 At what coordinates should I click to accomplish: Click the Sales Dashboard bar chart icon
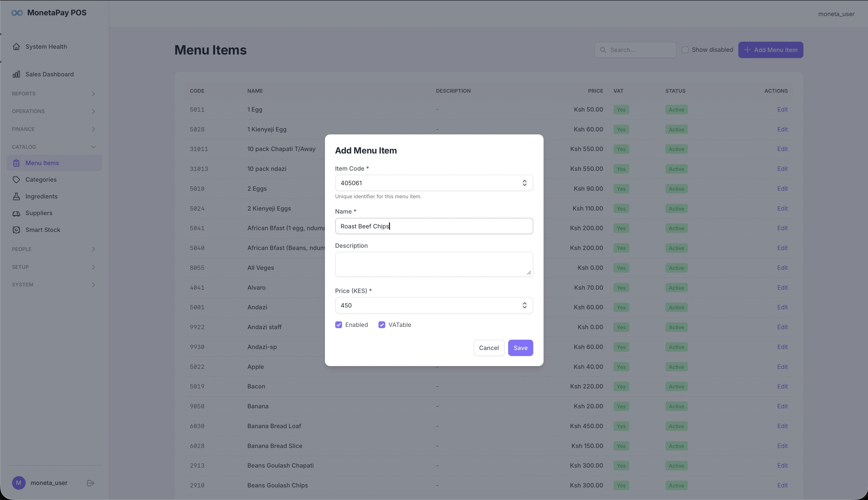(x=16, y=75)
